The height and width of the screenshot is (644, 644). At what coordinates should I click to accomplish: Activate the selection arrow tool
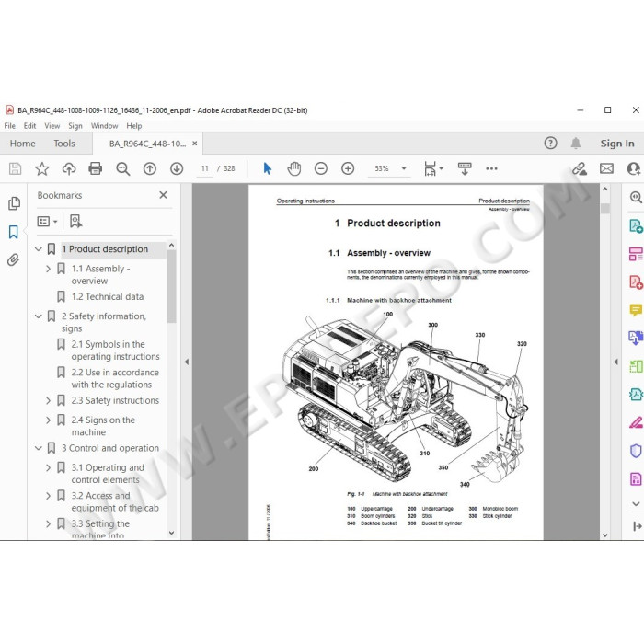pyautogui.click(x=268, y=168)
